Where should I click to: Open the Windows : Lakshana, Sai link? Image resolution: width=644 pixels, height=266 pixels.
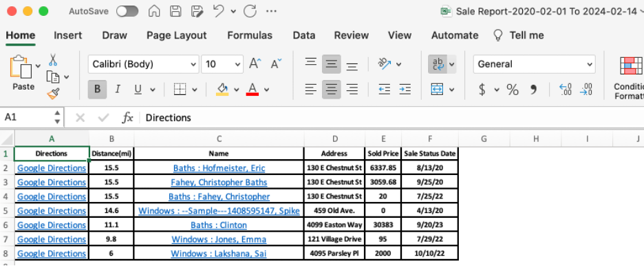point(219,254)
